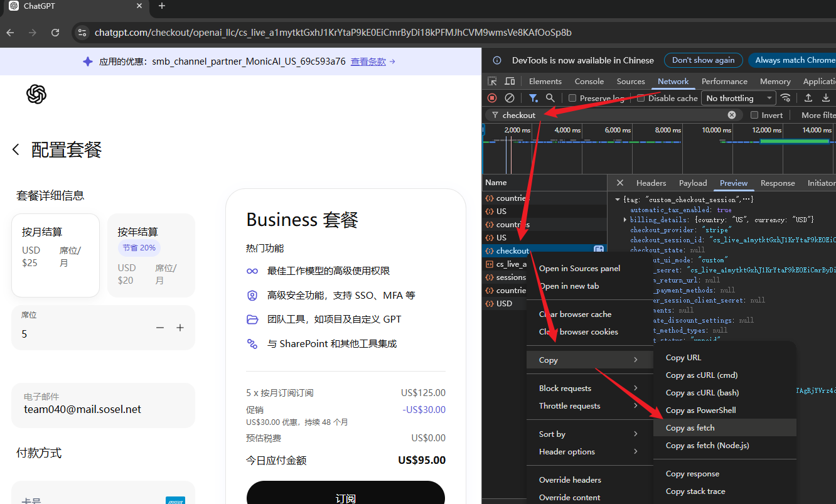836x504 pixels.
Task: Toggle the device toolbar icon
Action: tap(510, 82)
